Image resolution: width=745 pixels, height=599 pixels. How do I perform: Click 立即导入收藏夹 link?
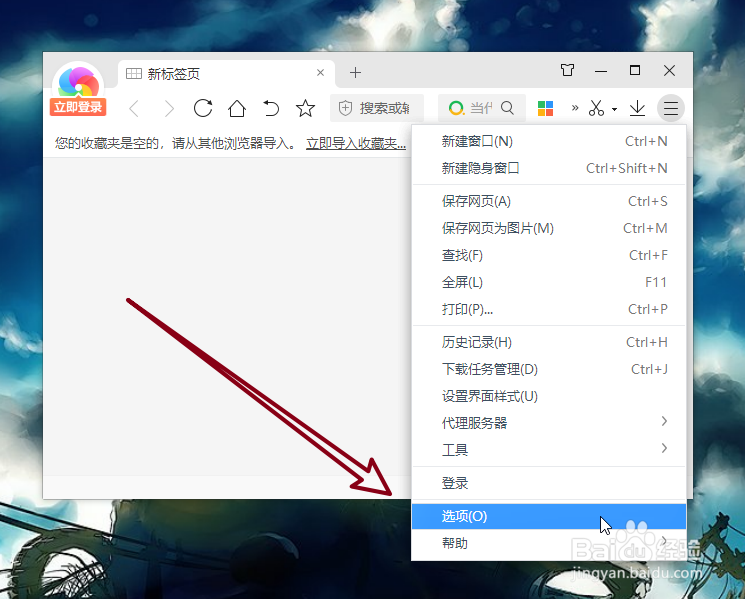(356, 143)
